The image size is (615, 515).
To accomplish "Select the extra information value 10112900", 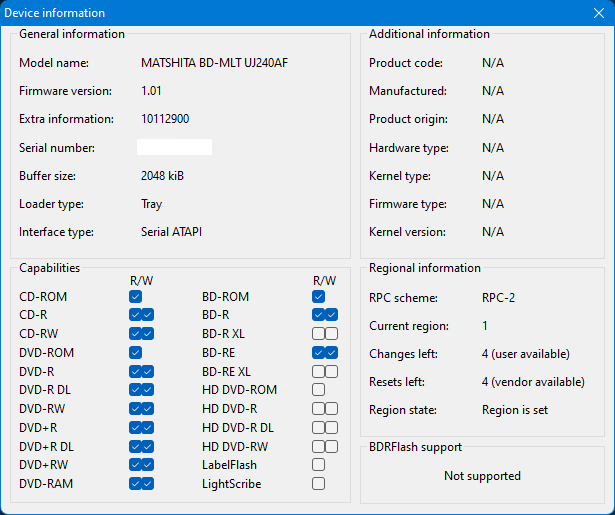I will click(x=165, y=119).
